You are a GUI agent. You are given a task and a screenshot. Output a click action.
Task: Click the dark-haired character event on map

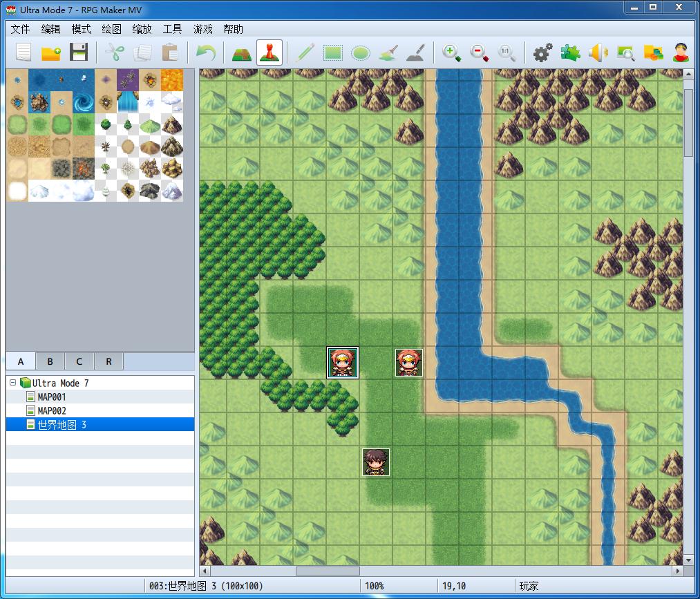point(376,462)
